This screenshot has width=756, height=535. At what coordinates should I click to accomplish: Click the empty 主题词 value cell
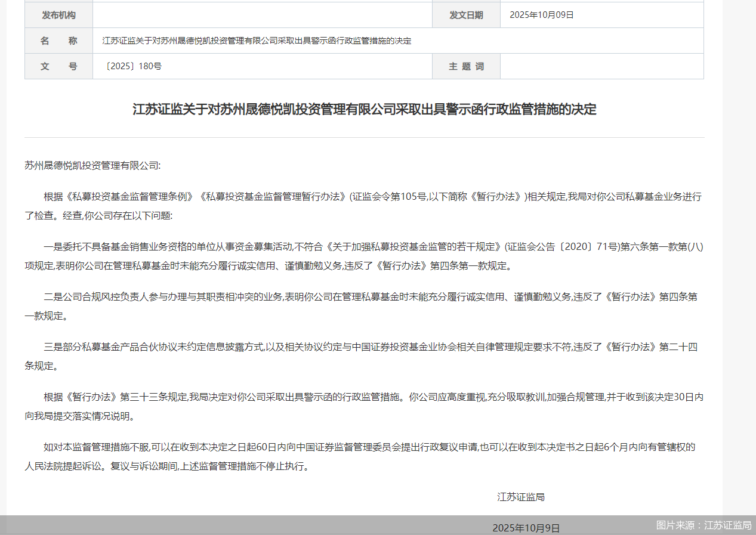tap(601, 66)
